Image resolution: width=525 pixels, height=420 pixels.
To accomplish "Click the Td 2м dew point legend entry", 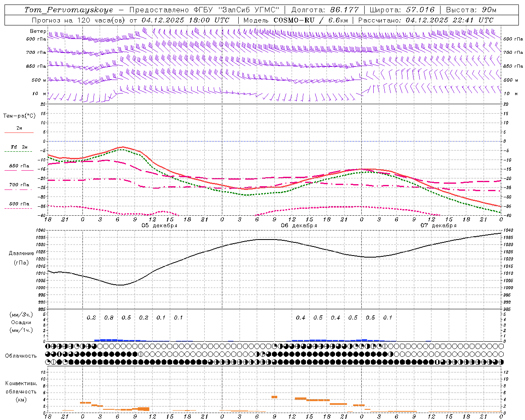I will click(x=19, y=147).
